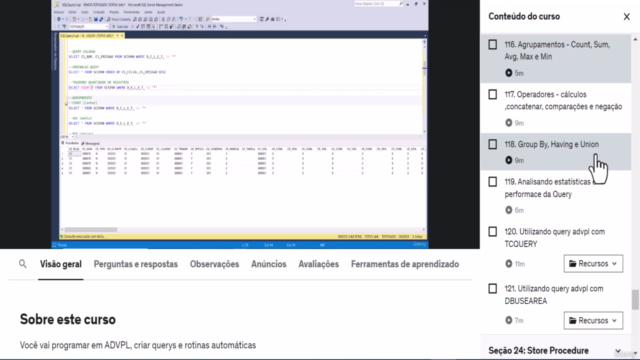Viewport: 640px width, 360px height.
Task: Open lesson 120. Utilizando query advpl com TCQUERY
Action: pyautogui.click(x=554, y=238)
